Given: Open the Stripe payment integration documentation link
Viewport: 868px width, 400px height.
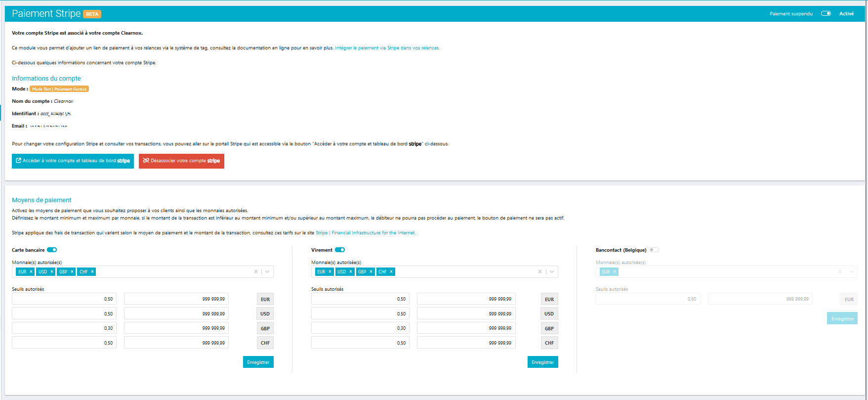Looking at the screenshot, I should click(x=387, y=48).
